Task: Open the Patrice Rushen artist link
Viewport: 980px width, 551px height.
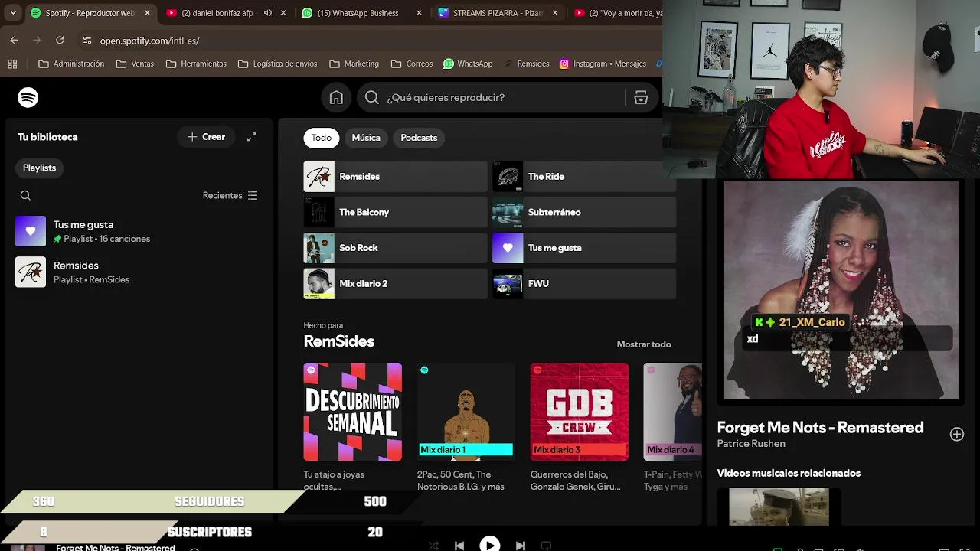Action: point(751,444)
